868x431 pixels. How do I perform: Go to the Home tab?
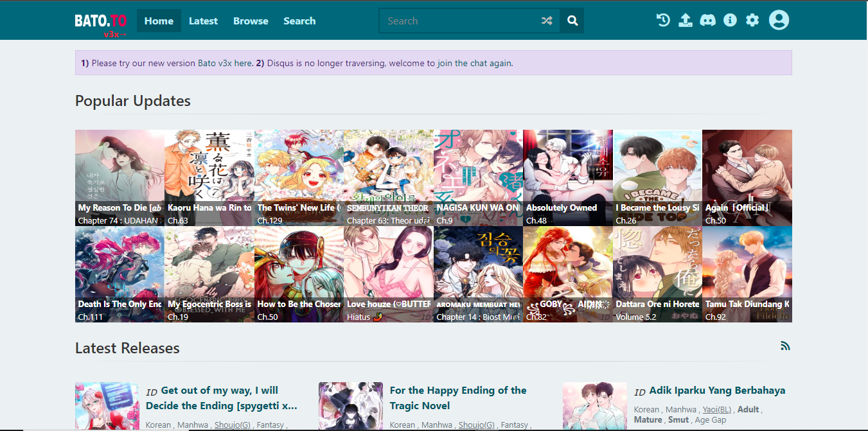pos(159,21)
